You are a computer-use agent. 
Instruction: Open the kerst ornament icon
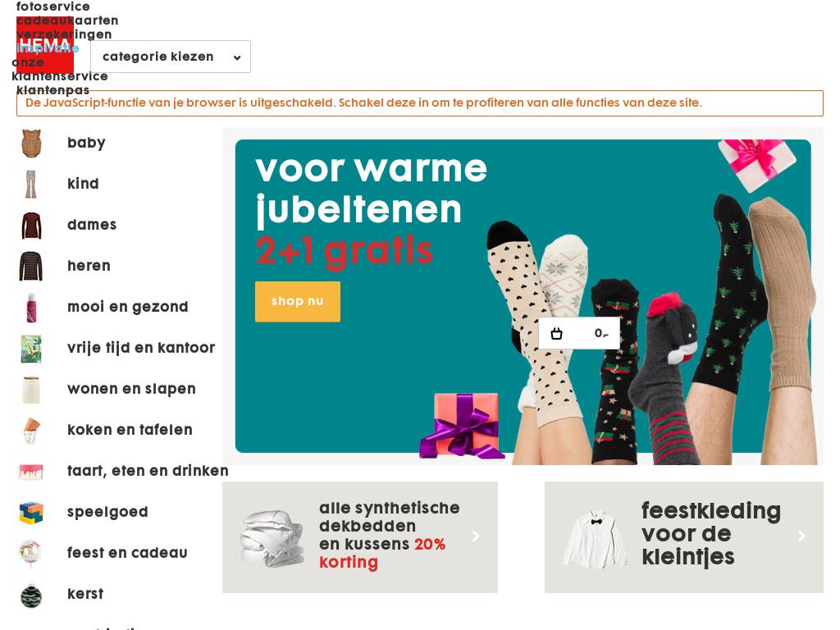point(31,596)
